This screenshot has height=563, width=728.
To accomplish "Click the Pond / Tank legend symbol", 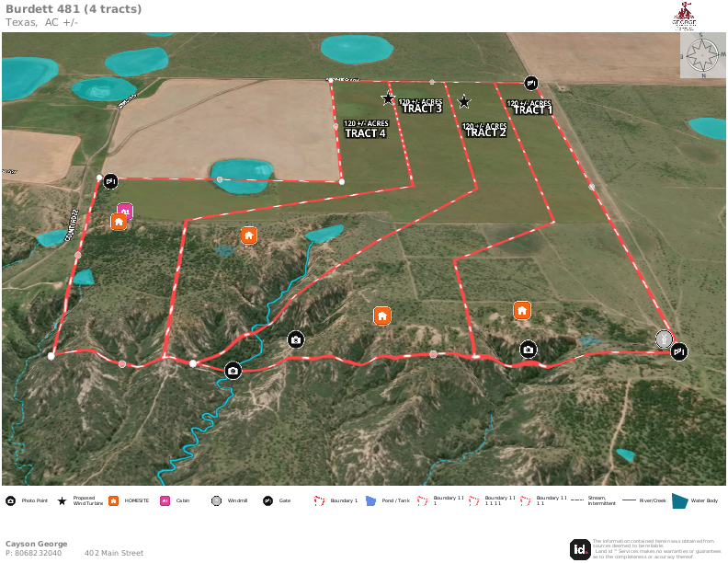I will (x=370, y=500).
